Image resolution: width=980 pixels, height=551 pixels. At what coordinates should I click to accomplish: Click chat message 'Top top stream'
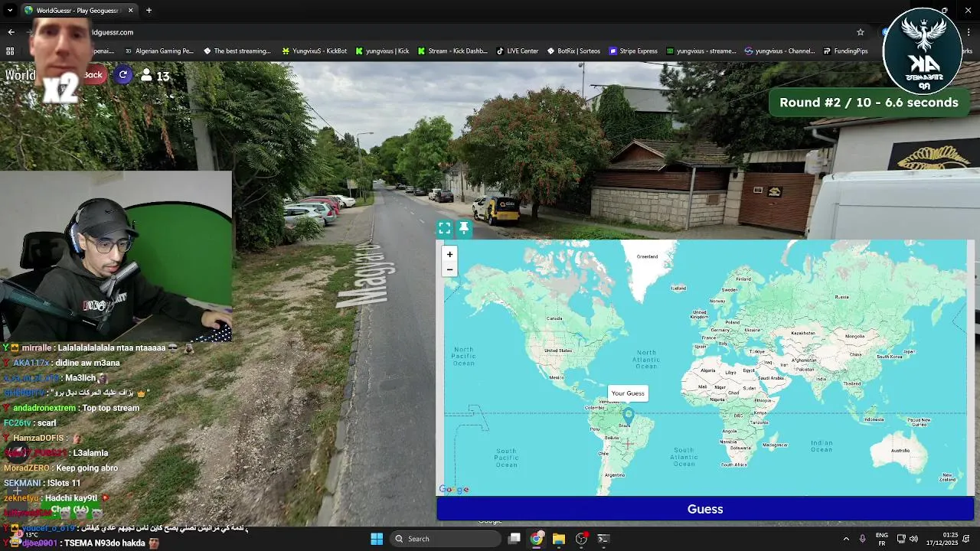[110, 408]
